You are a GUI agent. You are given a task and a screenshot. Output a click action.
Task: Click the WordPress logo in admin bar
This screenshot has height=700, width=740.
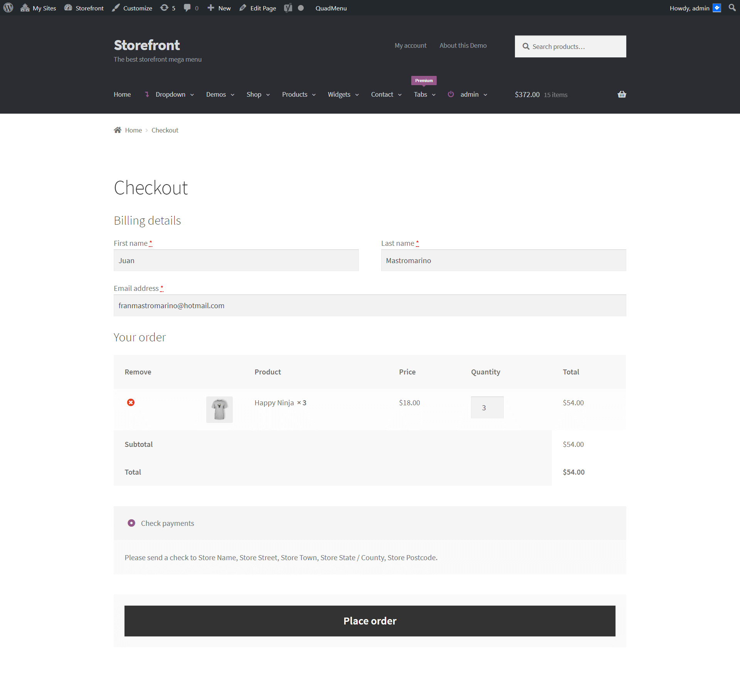pos(8,8)
